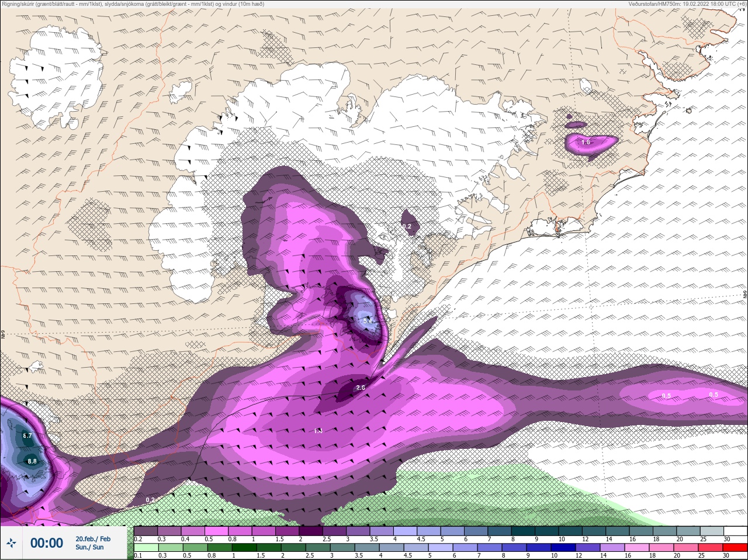The width and height of the screenshot is (748, 560).
Task: Select the white snow swatch after 30
Action: click(x=736, y=531)
